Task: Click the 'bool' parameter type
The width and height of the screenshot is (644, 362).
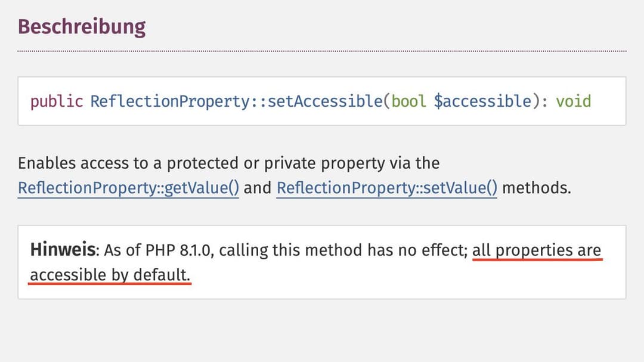Action: tap(408, 101)
